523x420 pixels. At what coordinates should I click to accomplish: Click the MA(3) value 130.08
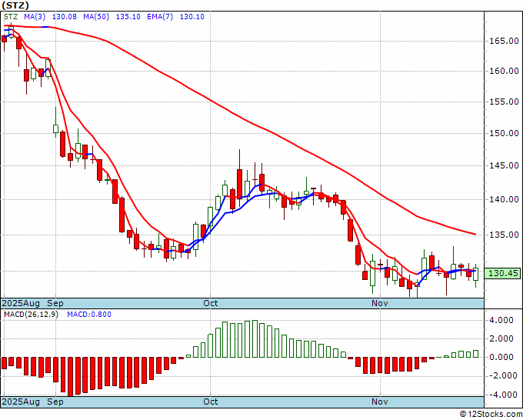65,17
